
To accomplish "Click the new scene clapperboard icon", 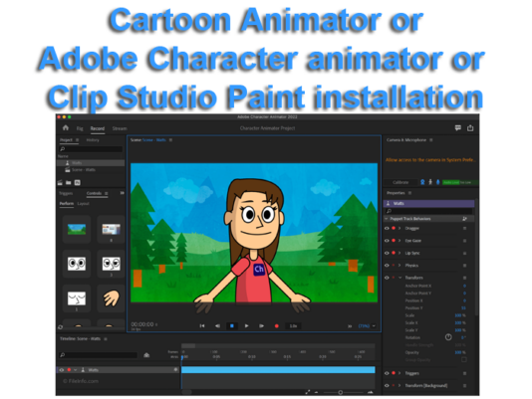I will (x=60, y=183).
